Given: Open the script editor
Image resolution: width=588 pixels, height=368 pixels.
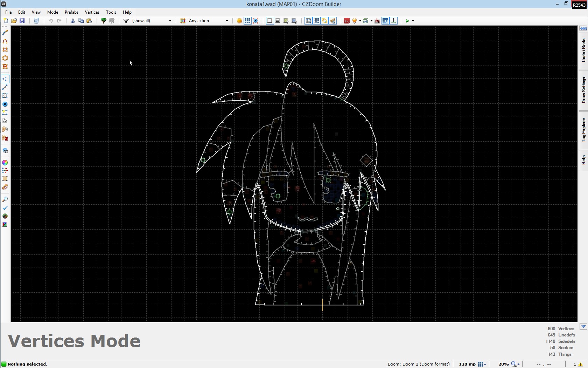Looking at the screenshot, I should click(x=36, y=21).
